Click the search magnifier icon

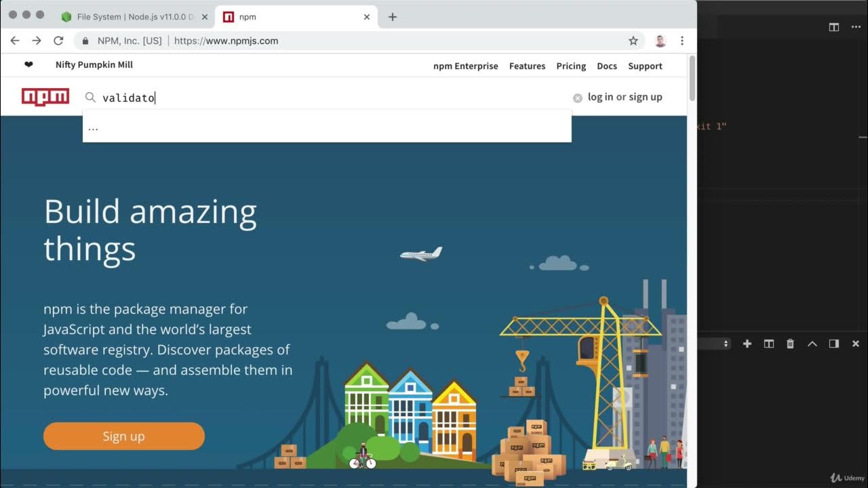click(90, 97)
